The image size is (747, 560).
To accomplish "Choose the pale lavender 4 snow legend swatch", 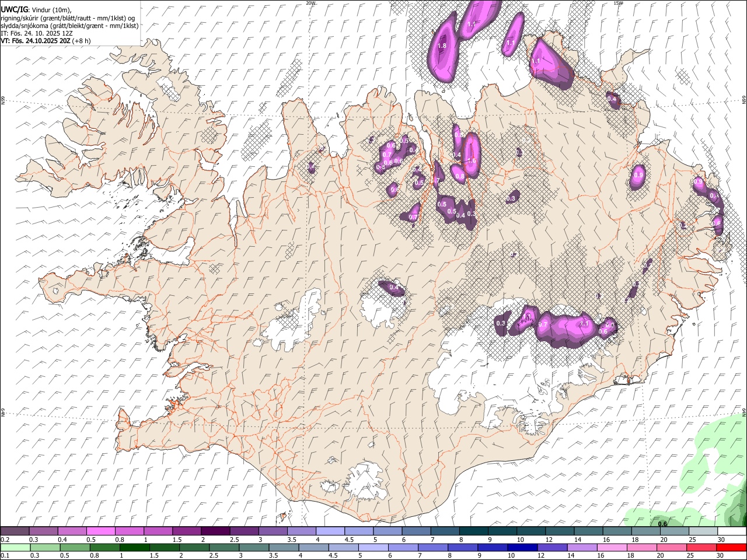I will coord(329,531).
